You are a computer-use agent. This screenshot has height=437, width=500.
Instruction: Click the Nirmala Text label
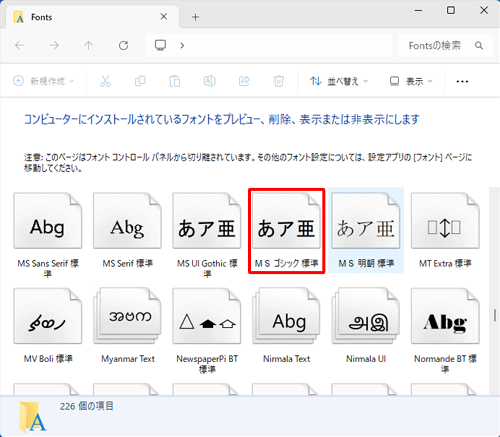pos(286,359)
